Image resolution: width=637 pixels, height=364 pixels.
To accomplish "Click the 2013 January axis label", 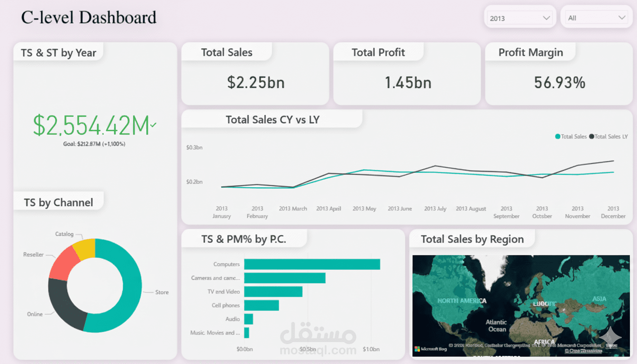I will tap(221, 212).
